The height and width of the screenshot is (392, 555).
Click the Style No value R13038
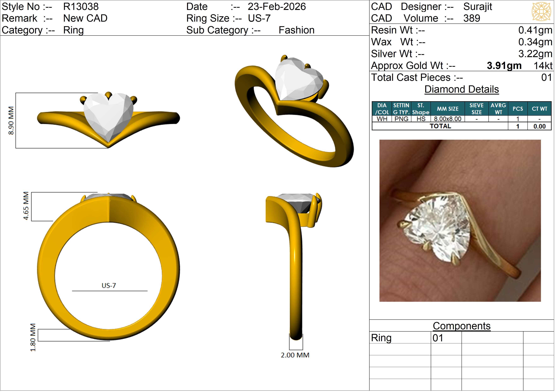click(81, 6)
